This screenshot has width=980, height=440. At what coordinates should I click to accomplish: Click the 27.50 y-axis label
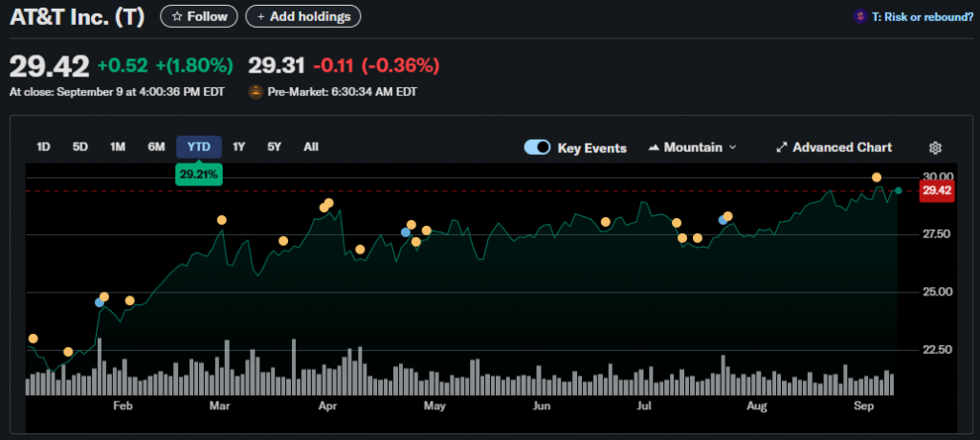coord(936,234)
